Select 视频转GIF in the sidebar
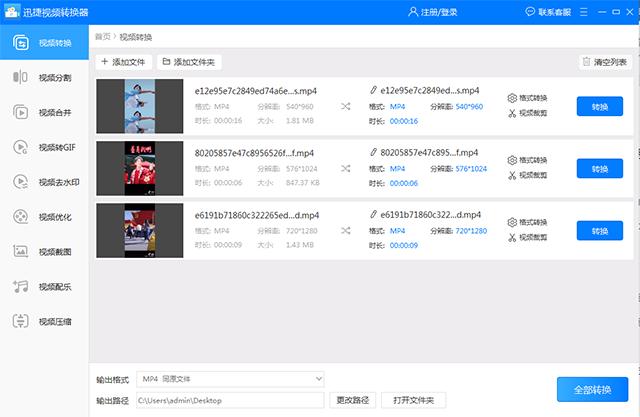 pyautogui.click(x=44, y=147)
